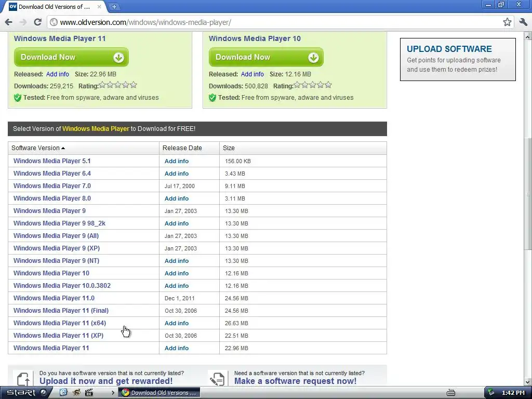Open Windows Media Player 9 (XP) link
532x399 pixels.
tap(57, 248)
